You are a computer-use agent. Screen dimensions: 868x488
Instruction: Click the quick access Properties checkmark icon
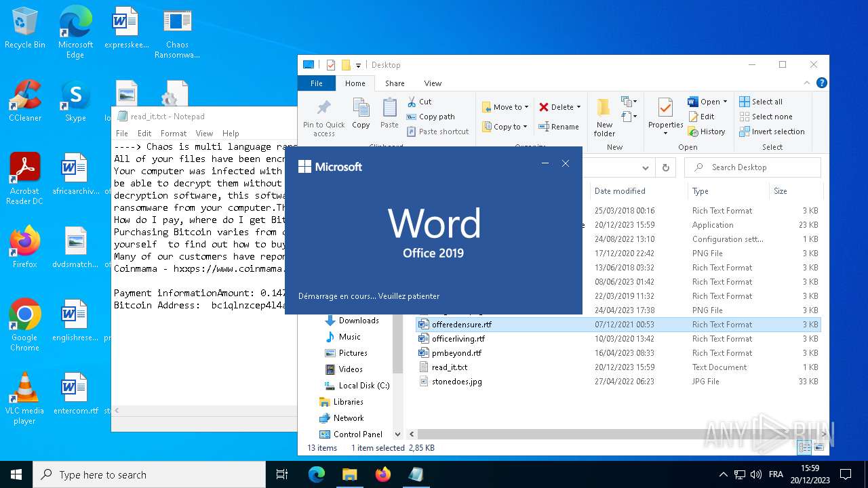(x=331, y=65)
